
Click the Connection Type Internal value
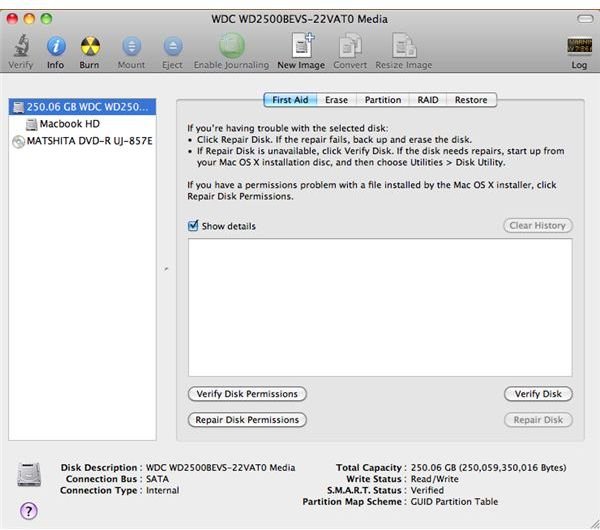point(162,490)
